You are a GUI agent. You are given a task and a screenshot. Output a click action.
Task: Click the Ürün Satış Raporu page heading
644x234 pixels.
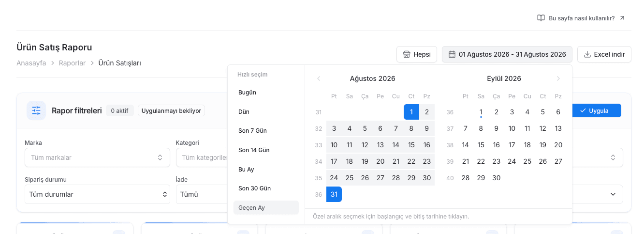point(54,47)
